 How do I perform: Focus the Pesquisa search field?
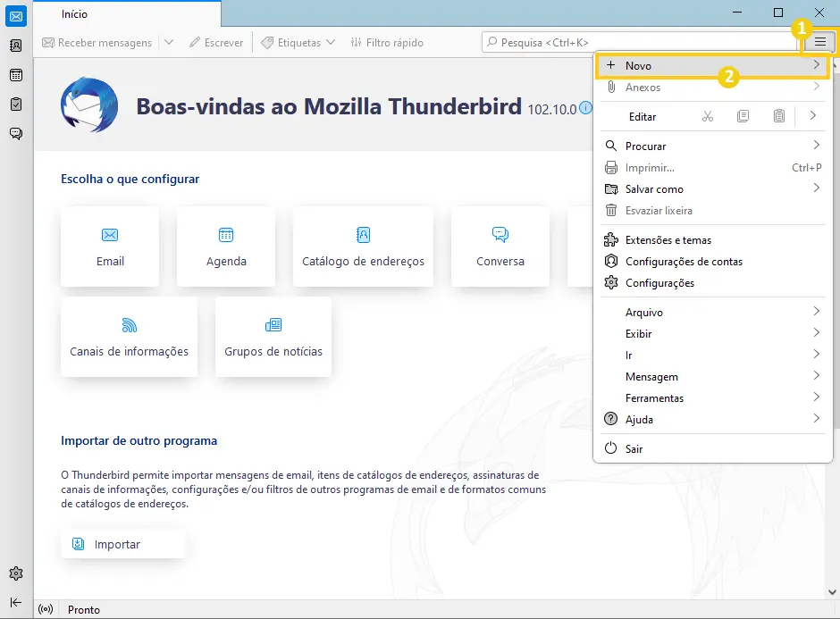pyautogui.click(x=640, y=42)
